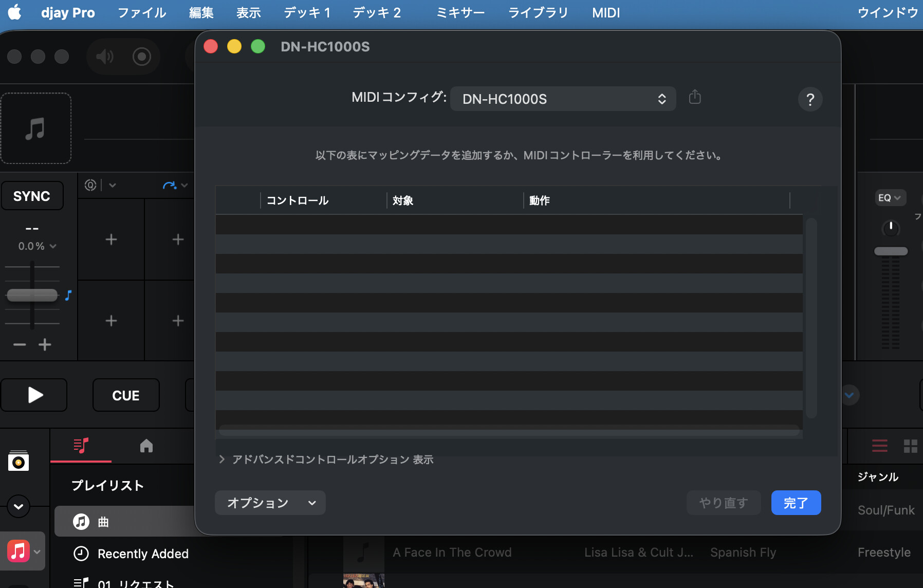The width and height of the screenshot is (923, 588).
Task: Open the MIDI config DN-HC1000S dropdown
Action: tap(563, 99)
